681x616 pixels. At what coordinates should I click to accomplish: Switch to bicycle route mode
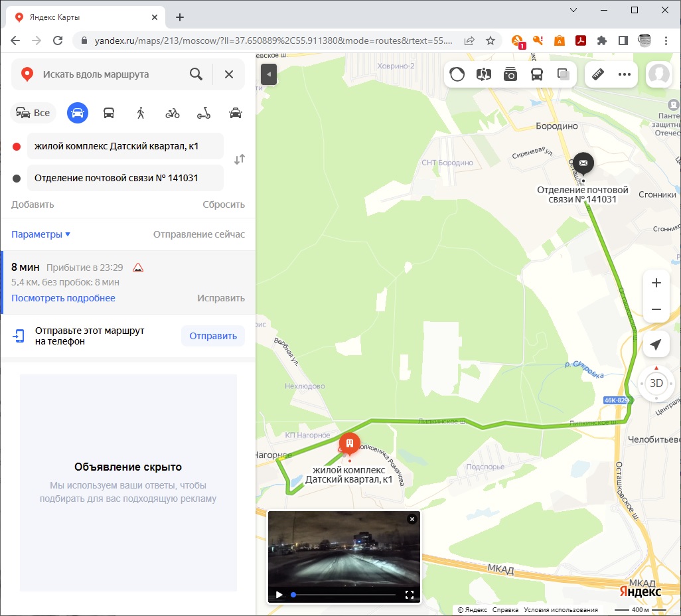coord(173,114)
